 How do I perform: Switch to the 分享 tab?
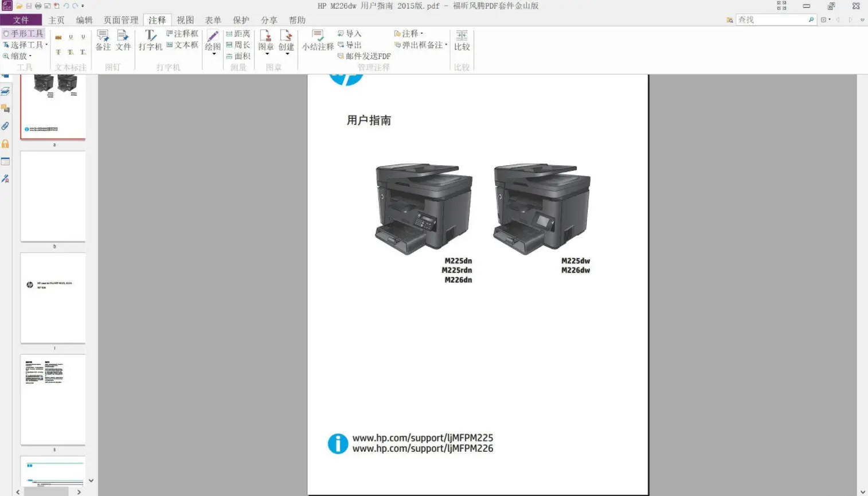tap(269, 20)
